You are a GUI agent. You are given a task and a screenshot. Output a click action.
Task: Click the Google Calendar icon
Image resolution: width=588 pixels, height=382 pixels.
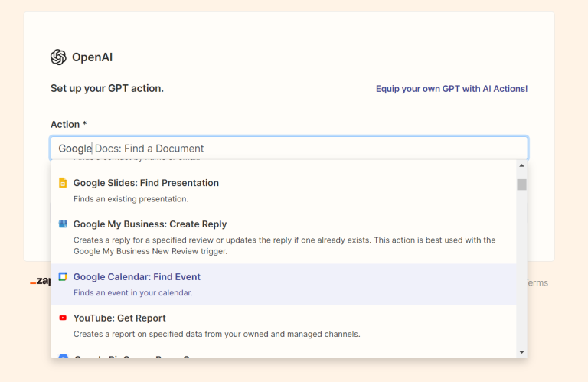pyautogui.click(x=63, y=276)
